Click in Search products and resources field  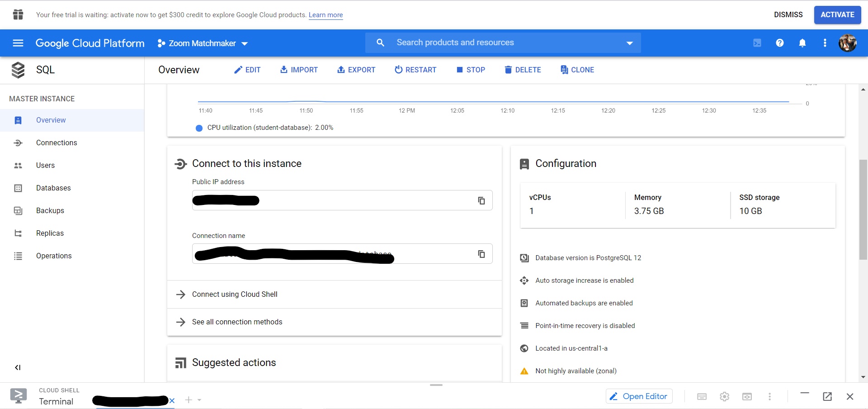point(503,43)
